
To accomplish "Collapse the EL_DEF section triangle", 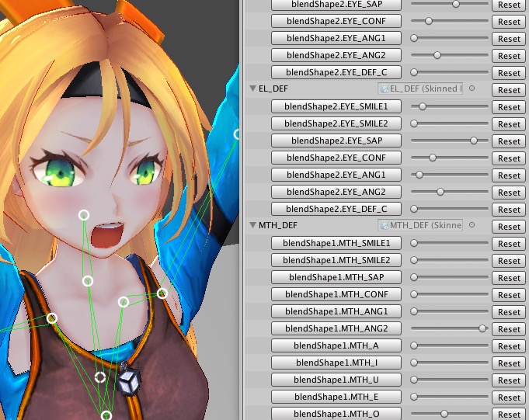I will (x=252, y=89).
